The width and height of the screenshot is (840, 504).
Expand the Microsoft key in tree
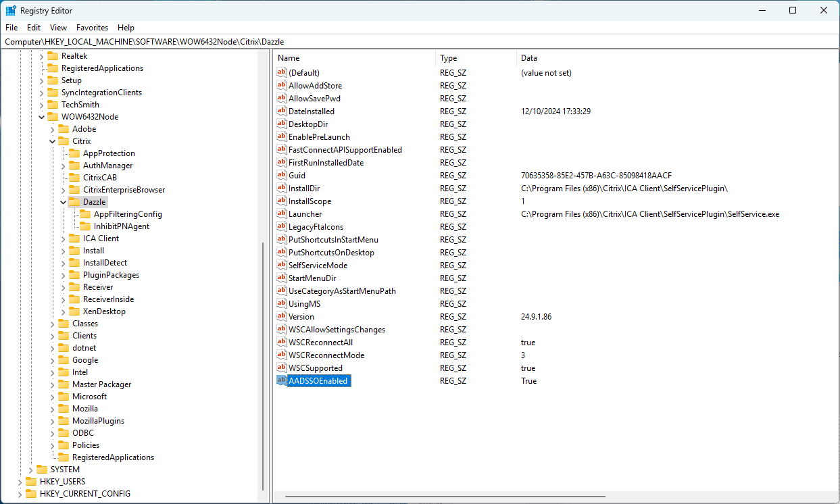(x=53, y=397)
